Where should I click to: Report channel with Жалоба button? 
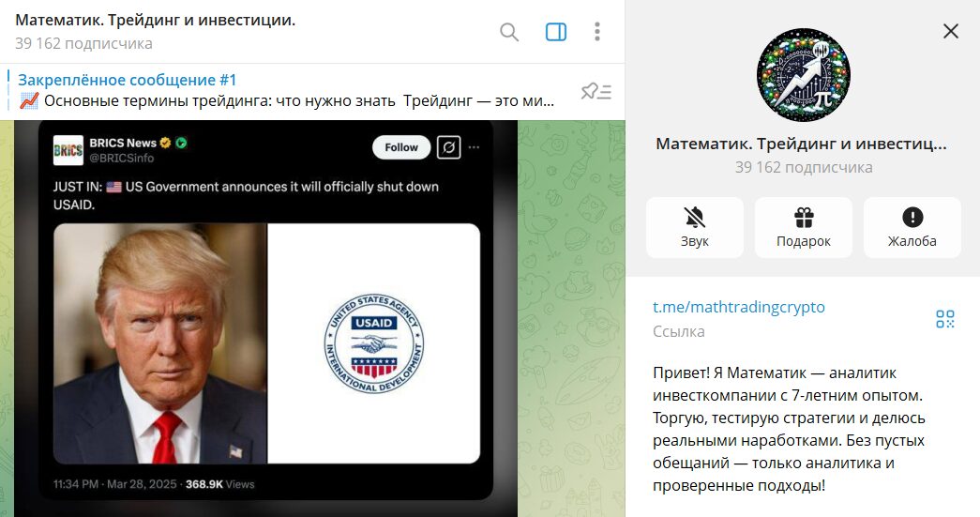pyautogui.click(x=912, y=228)
